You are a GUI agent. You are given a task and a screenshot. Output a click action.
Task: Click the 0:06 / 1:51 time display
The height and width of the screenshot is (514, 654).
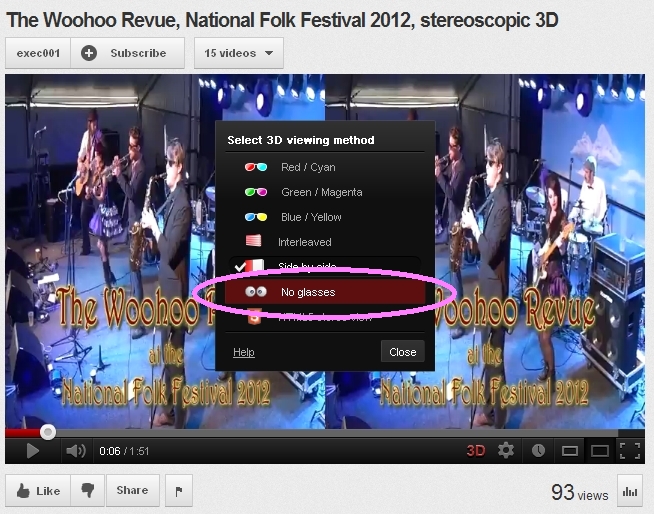click(x=124, y=451)
